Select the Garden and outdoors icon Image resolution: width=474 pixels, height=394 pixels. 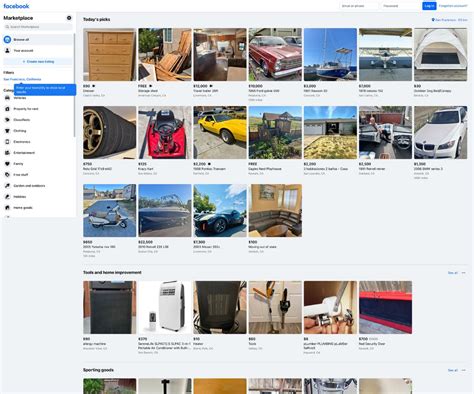coord(7,186)
